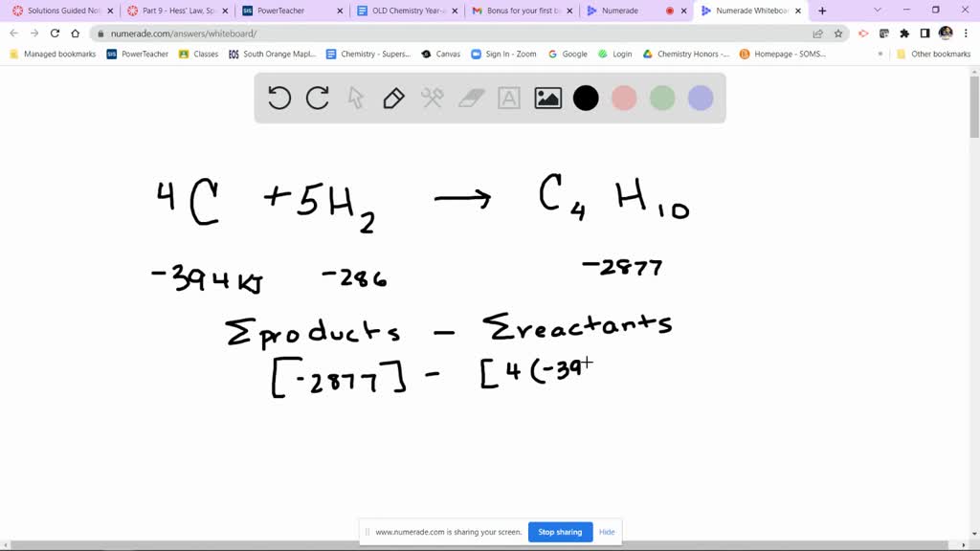
Task: Pick the purple-blue pen color
Action: pyautogui.click(x=701, y=98)
